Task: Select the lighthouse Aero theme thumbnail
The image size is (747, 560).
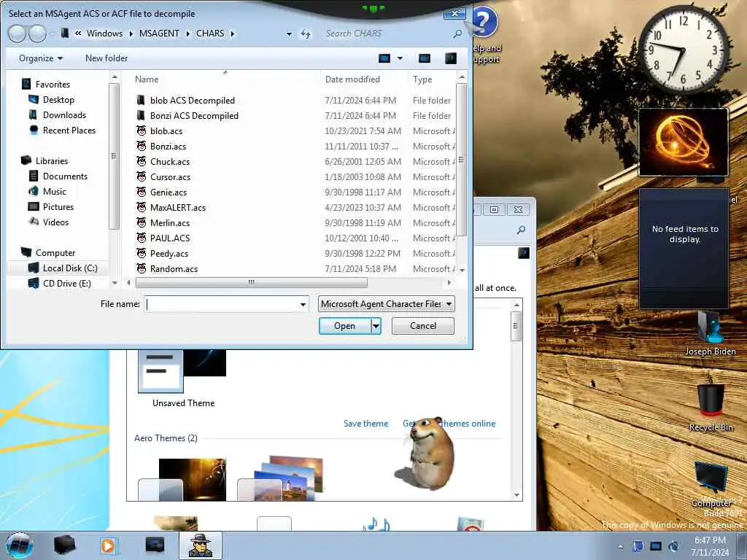Action: pos(280,478)
